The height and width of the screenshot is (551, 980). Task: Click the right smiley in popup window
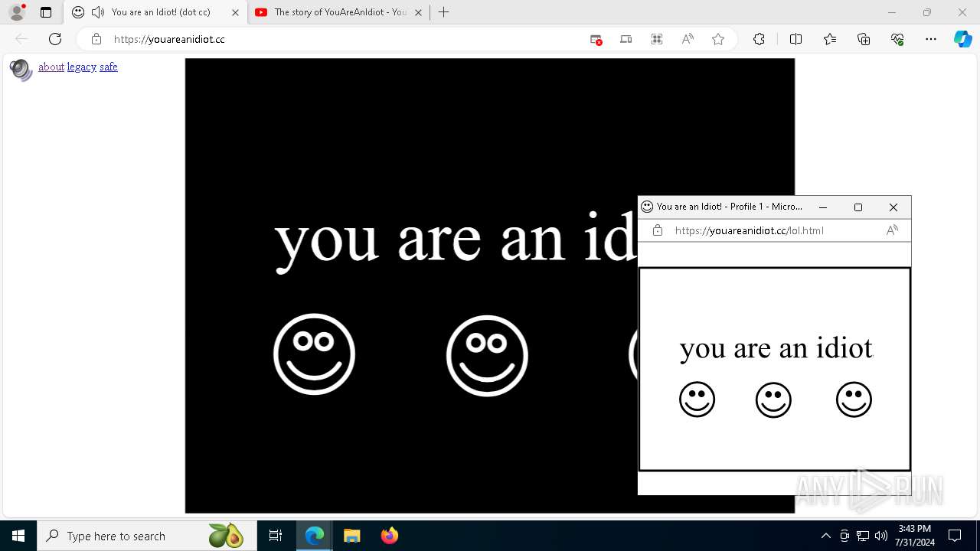854,399
